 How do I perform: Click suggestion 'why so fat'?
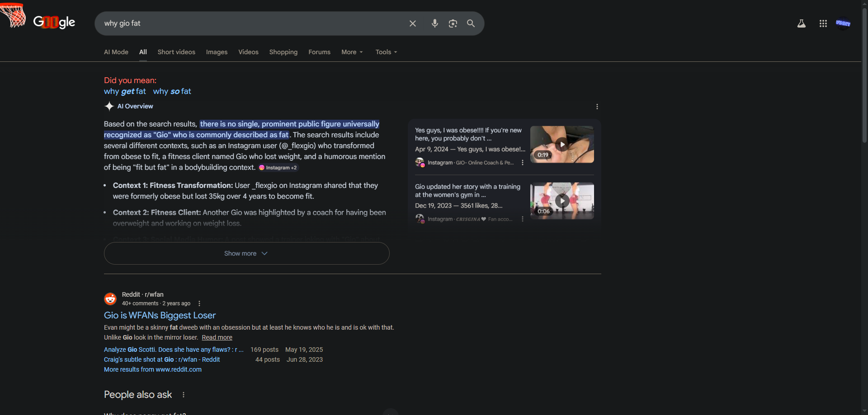(172, 91)
